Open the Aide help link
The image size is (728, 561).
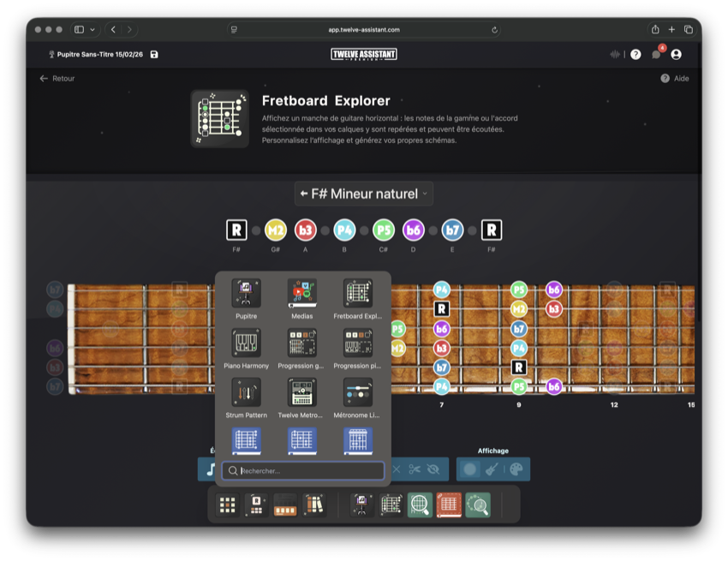[x=675, y=78]
